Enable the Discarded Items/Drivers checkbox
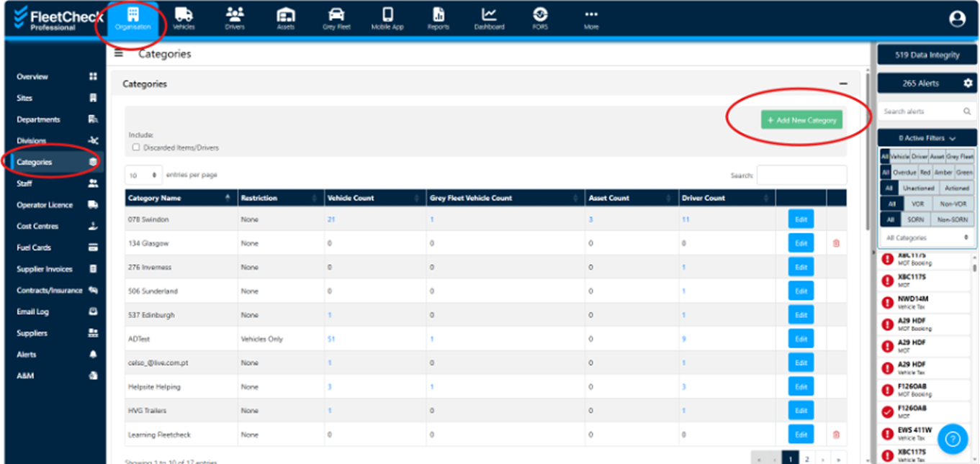 pos(136,147)
